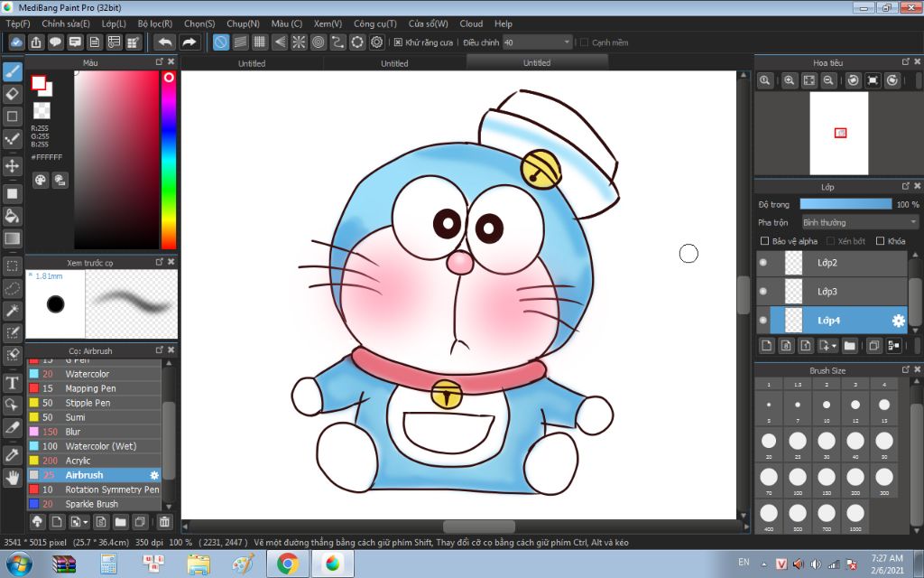The image size is (924, 578).
Task: Select the Hand tool
Action: 12,477
